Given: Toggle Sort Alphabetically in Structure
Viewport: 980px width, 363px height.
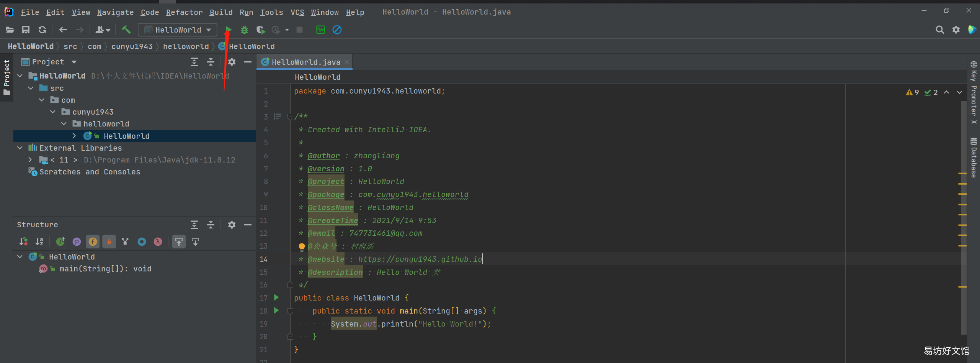Looking at the screenshot, I should (x=39, y=241).
